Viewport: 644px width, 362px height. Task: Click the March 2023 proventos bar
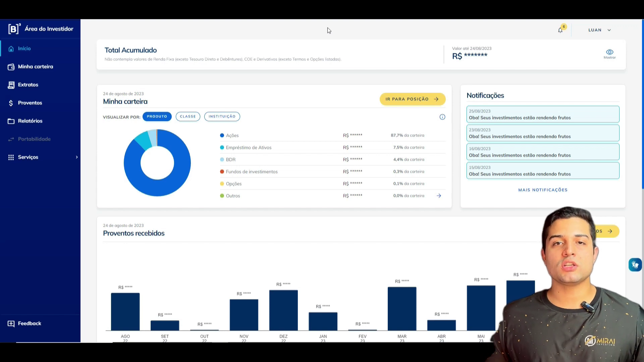tap(402, 308)
